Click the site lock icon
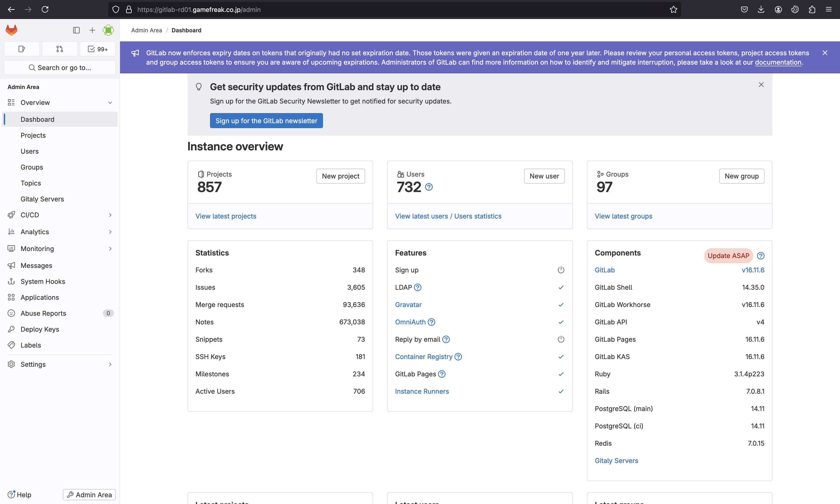This screenshot has height=504, width=840. tap(129, 10)
